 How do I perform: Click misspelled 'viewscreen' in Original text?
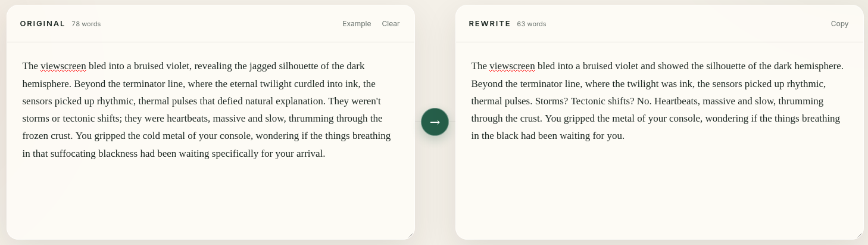(63, 66)
